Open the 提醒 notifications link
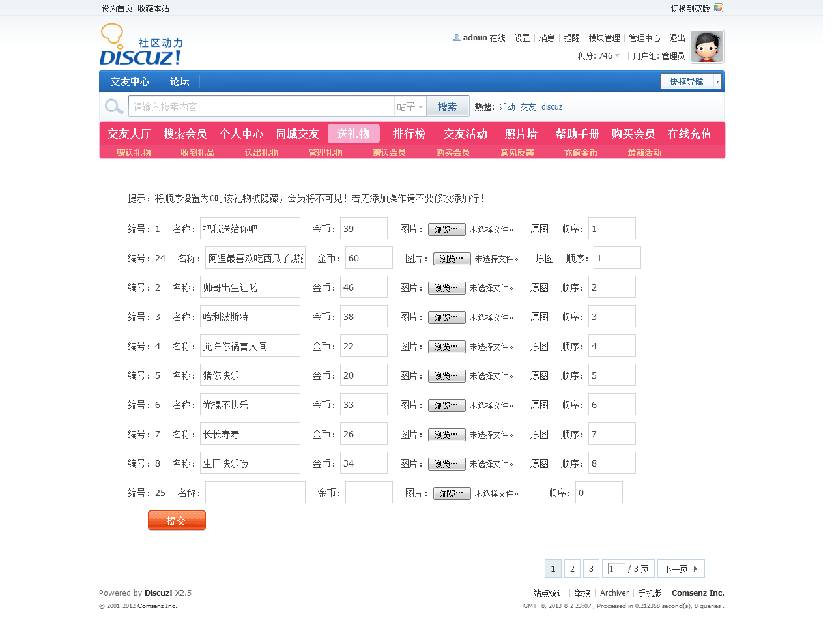The height and width of the screenshot is (644, 834). click(571, 38)
